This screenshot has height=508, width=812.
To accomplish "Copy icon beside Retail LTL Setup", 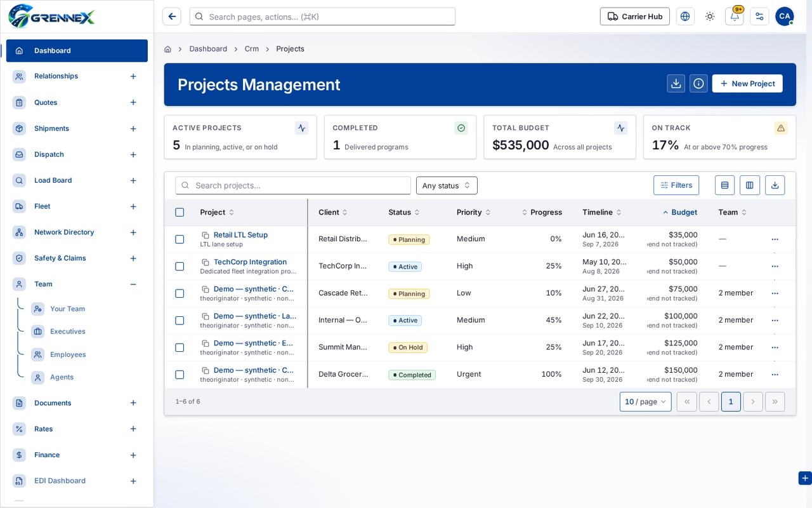I will click(206, 235).
